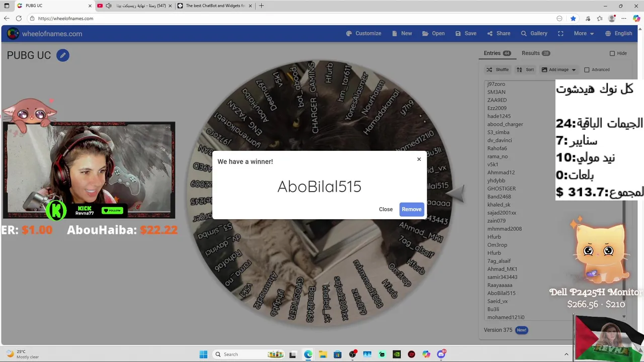Share the wheel

[499, 34]
